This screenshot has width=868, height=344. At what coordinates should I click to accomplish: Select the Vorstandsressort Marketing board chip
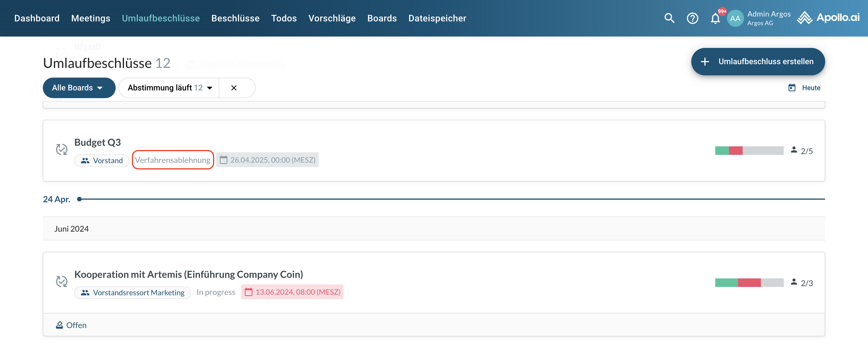pos(132,292)
